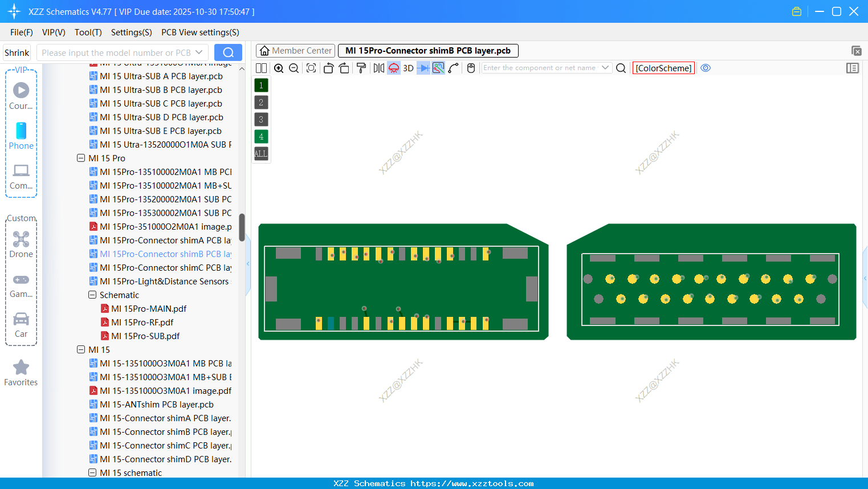Screen dimensions: 868x489
Task: Click the Shrink sidebar button
Action: tap(17, 52)
